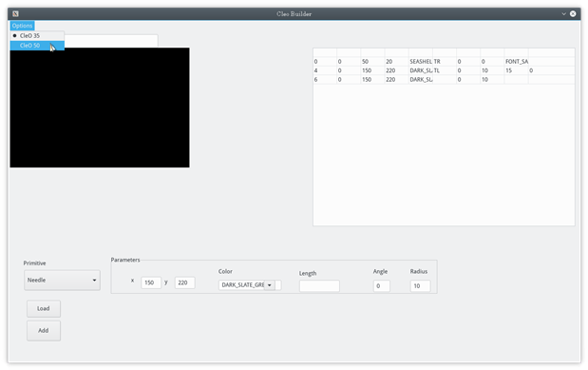Viewport: 588px width, 370px height.
Task: Focus the Radius input field
Action: click(420, 286)
